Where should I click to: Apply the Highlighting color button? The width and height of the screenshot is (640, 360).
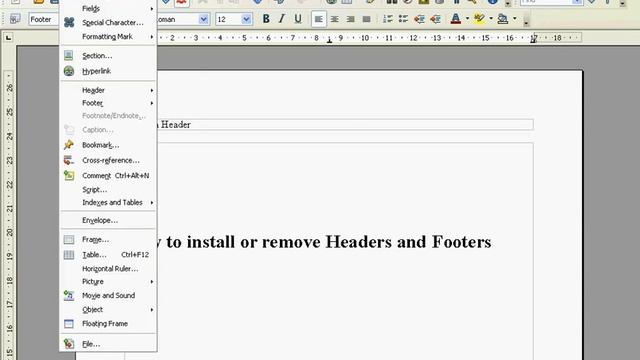[x=479, y=19]
